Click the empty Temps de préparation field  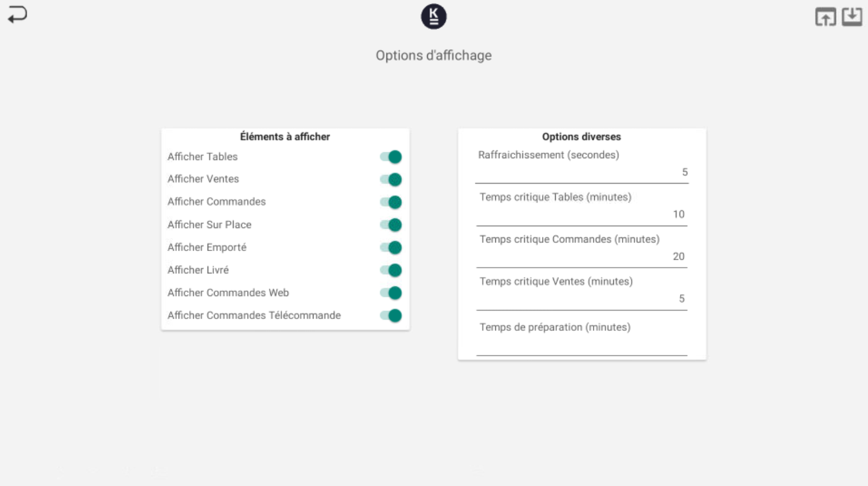(581, 345)
